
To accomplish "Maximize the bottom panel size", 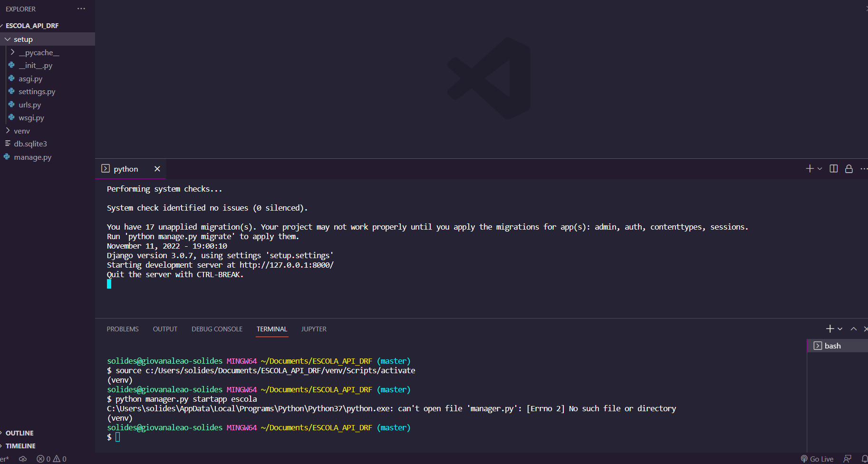I will (854, 329).
